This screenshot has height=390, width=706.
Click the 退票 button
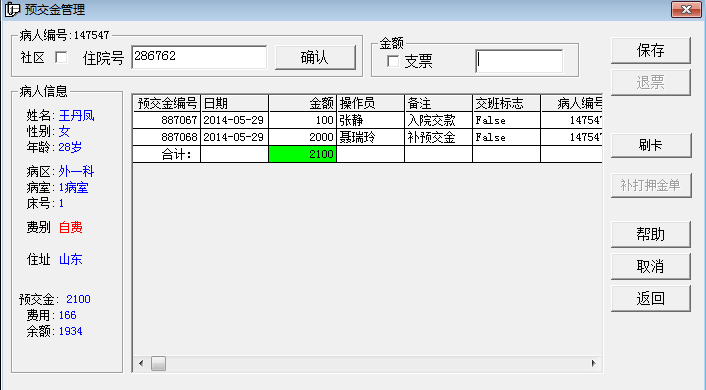click(x=651, y=82)
